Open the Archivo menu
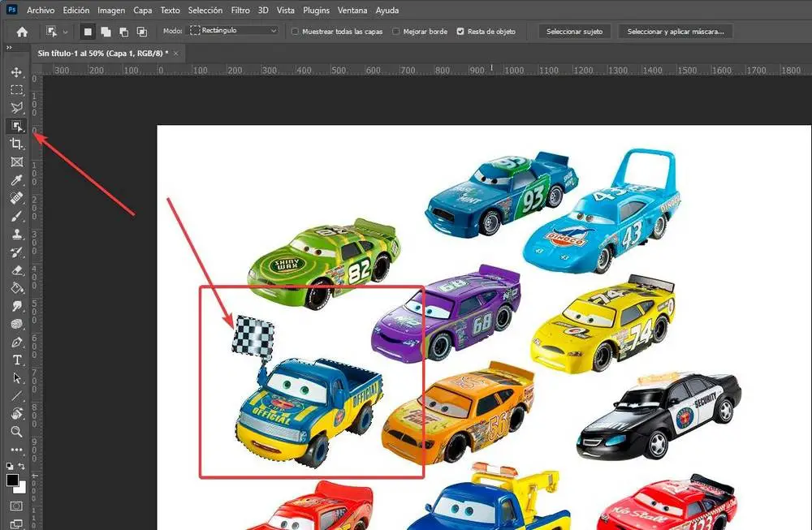The width and height of the screenshot is (812, 530). tap(41, 11)
